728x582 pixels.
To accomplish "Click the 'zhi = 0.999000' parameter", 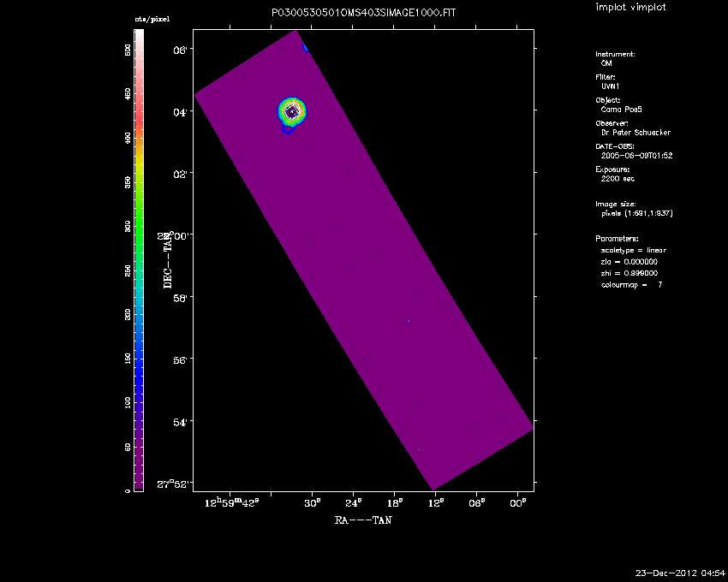I will 630,273.
